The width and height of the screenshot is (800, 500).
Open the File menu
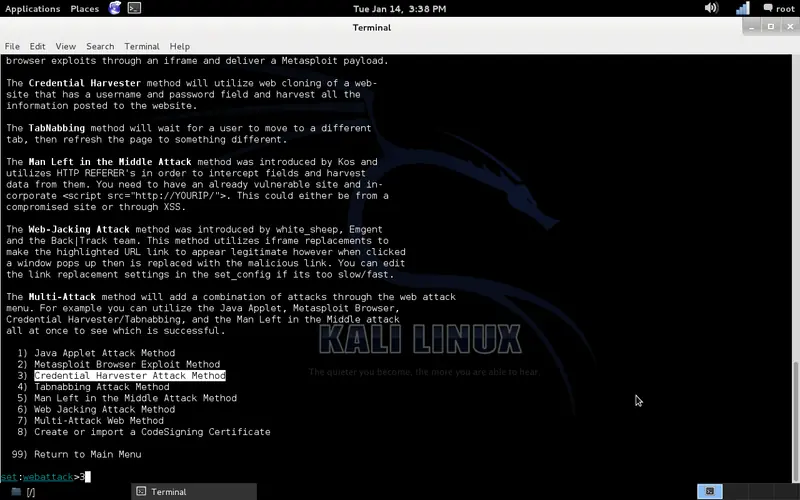tap(12, 46)
